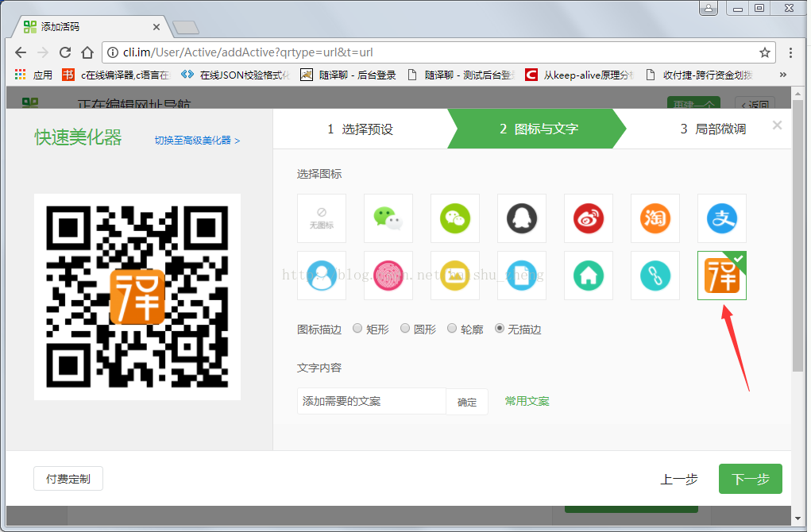Open the 收付捷-跨行资金划拨 bookmark
The image size is (811, 532).
click(x=699, y=75)
